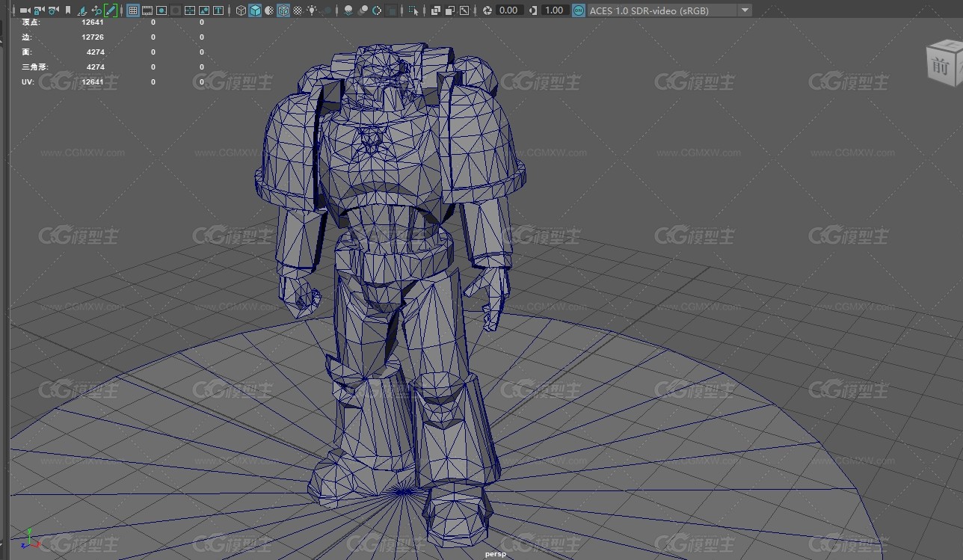The image size is (963, 560).
Task: Click the Depth of Field icon
Action: 390,10
